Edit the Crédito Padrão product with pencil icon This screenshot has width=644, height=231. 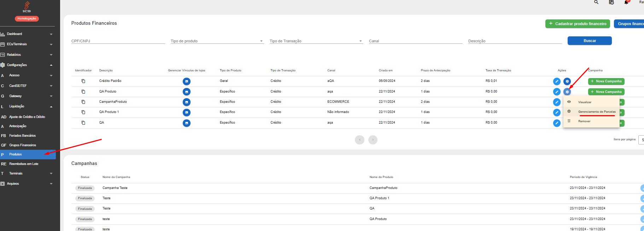[557, 82]
